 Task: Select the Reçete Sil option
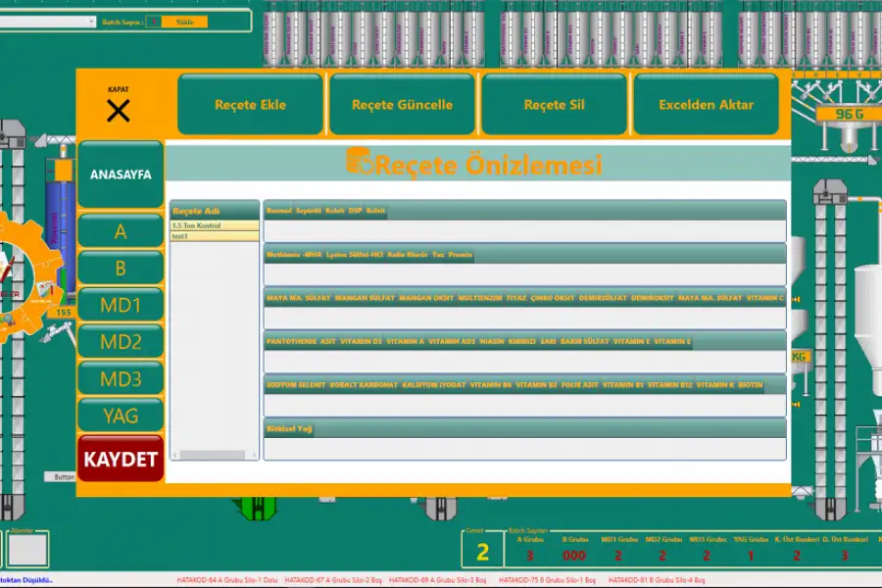[x=554, y=105]
